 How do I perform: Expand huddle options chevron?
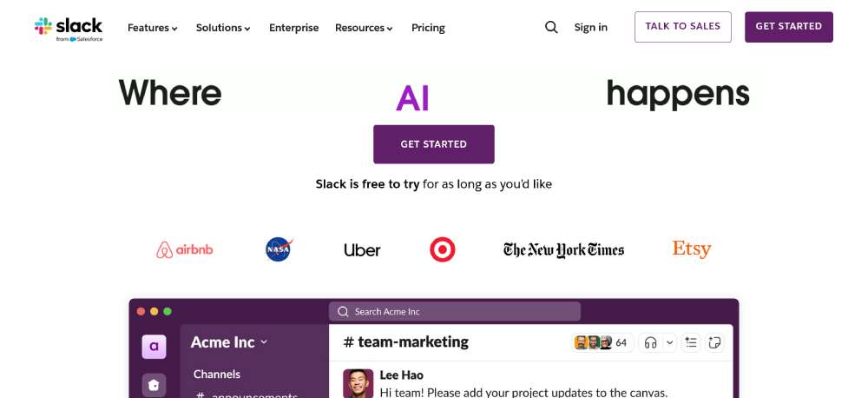pyautogui.click(x=669, y=342)
